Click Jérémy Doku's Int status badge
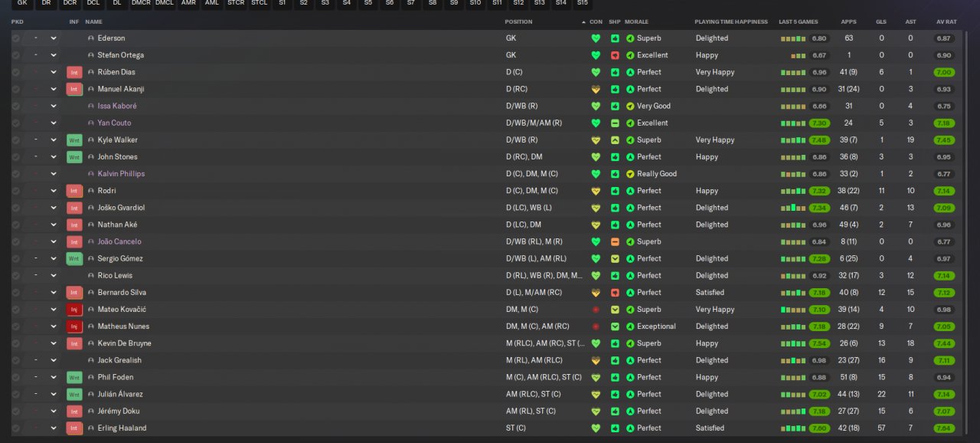The image size is (980, 443). coord(74,412)
